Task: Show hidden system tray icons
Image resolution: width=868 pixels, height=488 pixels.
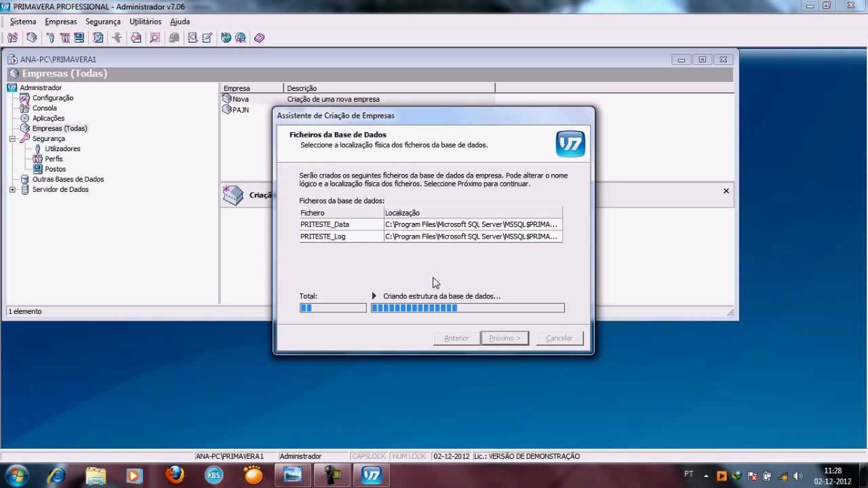Action: coord(706,476)
